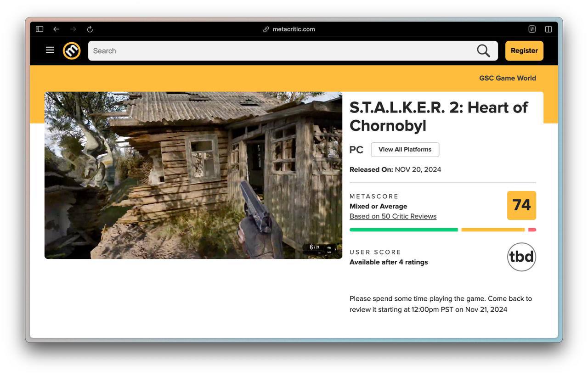Click the USER SCORE heading

(x=375, y=252)
